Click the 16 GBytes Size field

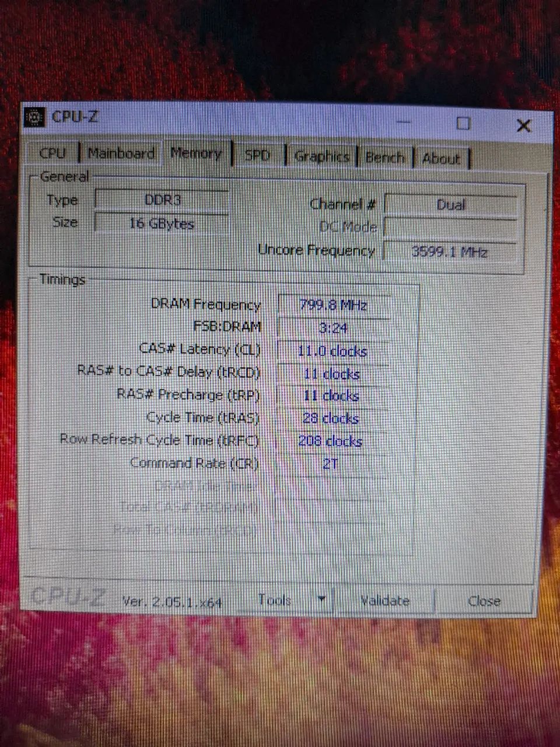pos(162,224)
